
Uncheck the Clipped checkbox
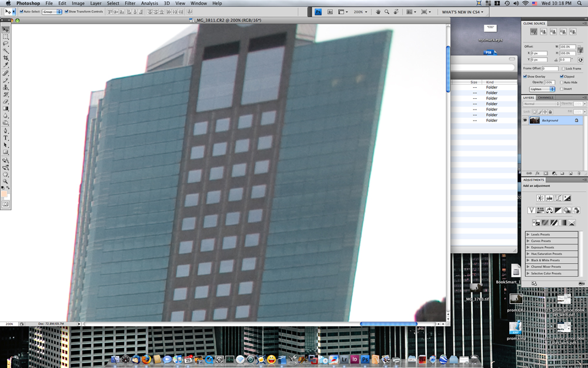(x=562, y=76)
